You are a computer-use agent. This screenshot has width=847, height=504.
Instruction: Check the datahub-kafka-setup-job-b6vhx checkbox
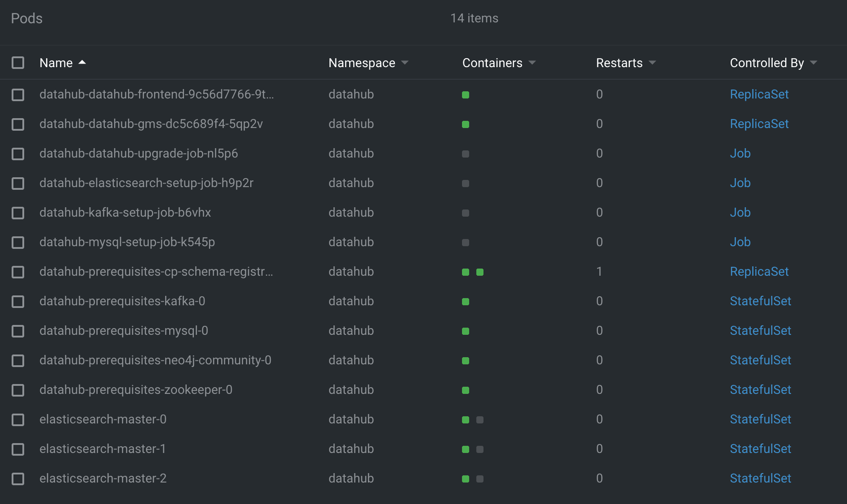[18, 213]
